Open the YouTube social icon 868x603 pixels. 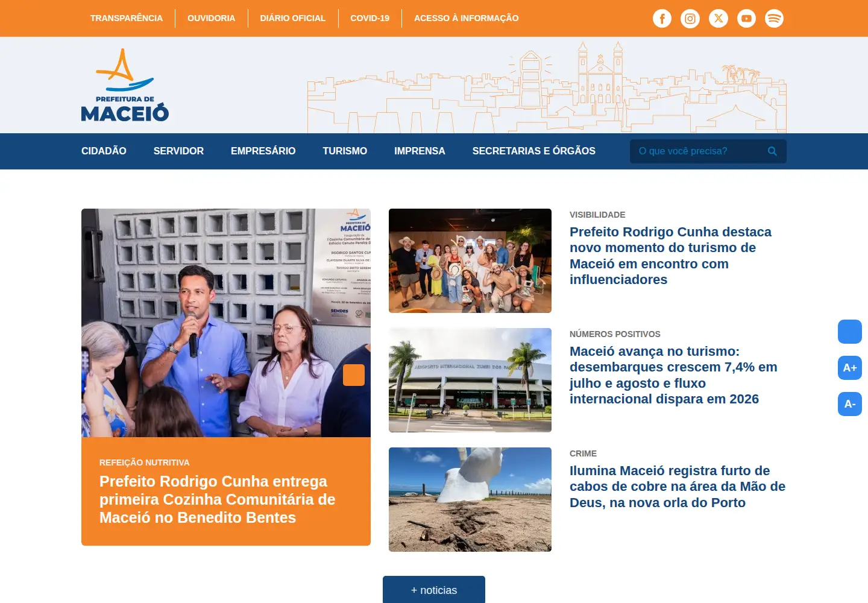tap(746, 18)
